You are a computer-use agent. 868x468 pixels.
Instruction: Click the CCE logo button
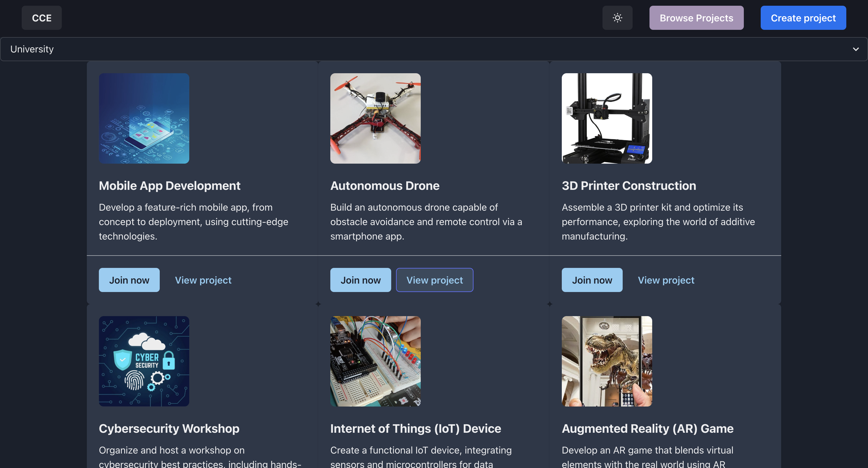(42, 18)
